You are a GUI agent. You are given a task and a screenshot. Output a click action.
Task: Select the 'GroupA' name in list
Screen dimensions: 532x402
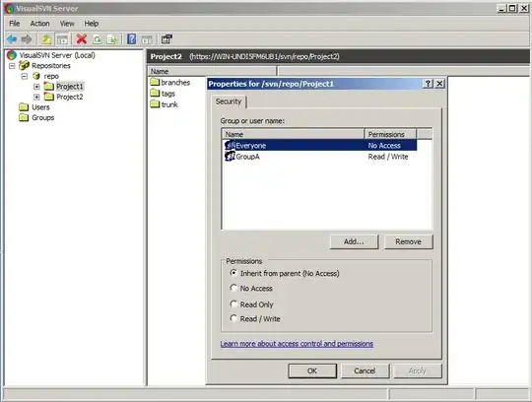247,157
